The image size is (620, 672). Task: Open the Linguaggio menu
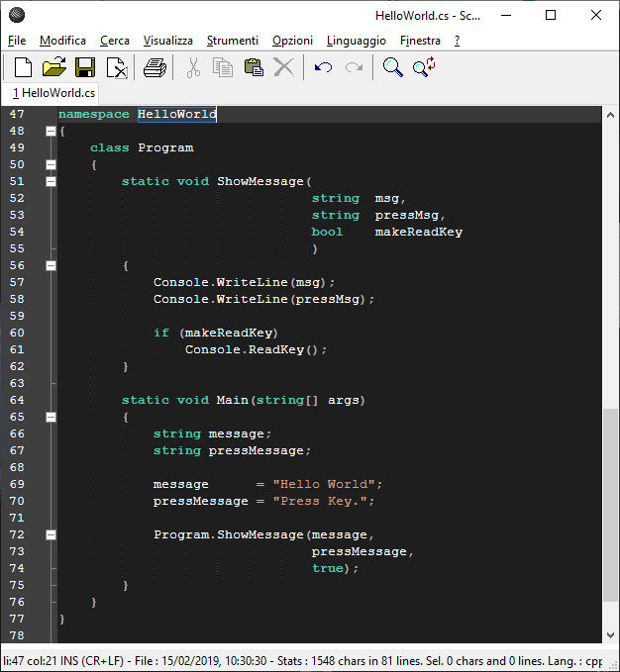click(x=356, y=41)
